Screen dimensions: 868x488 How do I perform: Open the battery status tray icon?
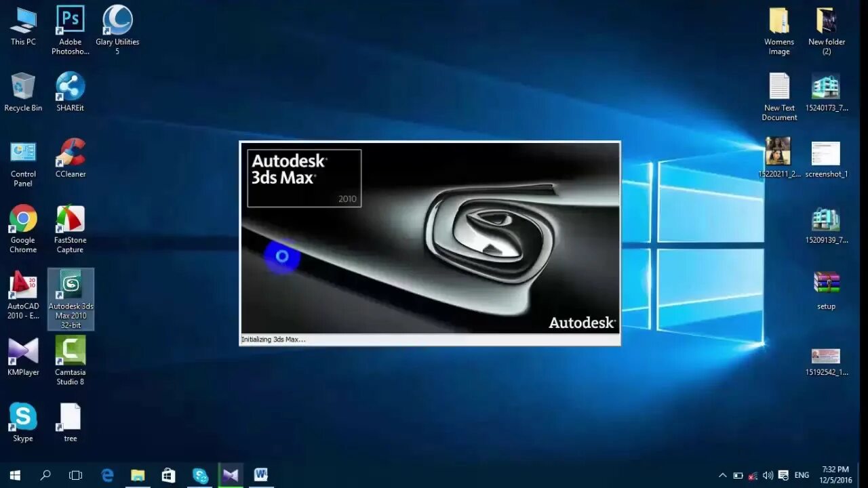click(738, 475)
